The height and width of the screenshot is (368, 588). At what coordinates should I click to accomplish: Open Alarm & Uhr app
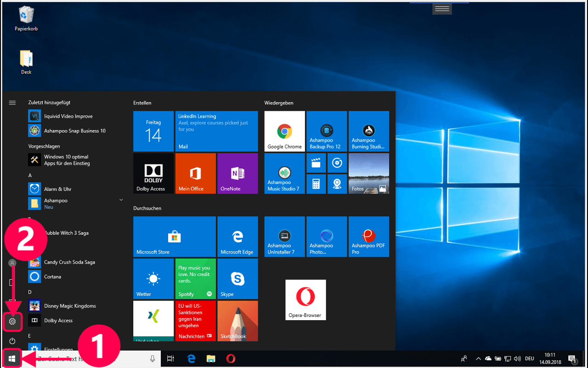coord(76,189)
